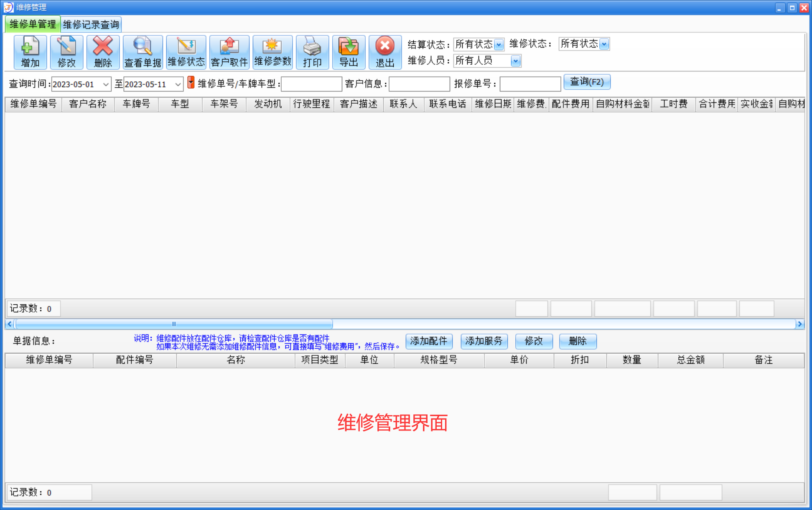
Task: Expand the 维修状态 filter dropdown
Action: click(x=604, y=44)
